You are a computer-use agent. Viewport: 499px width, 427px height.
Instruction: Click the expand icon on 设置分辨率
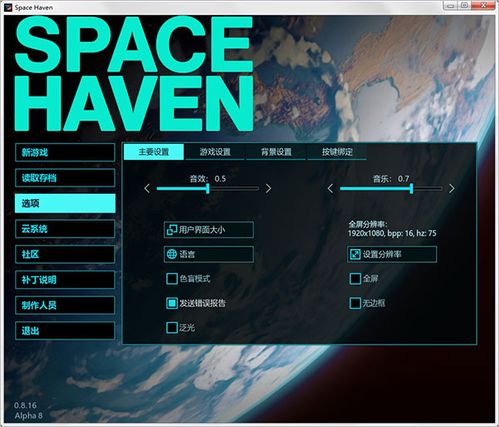point(355,255)
